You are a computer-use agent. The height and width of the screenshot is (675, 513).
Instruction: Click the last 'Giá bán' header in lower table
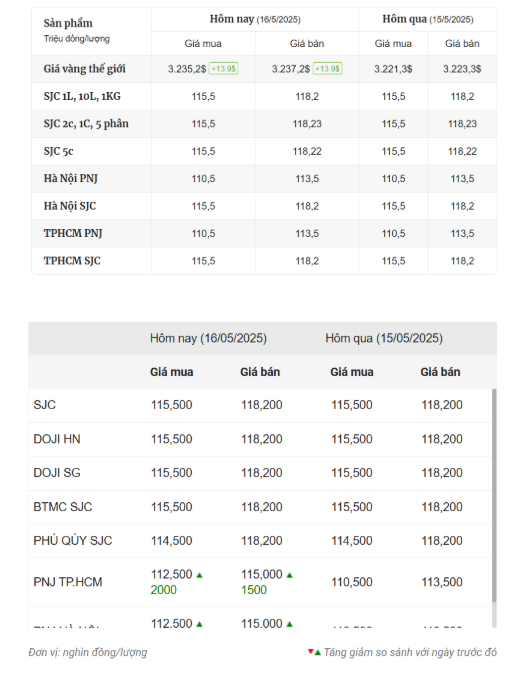440,372
